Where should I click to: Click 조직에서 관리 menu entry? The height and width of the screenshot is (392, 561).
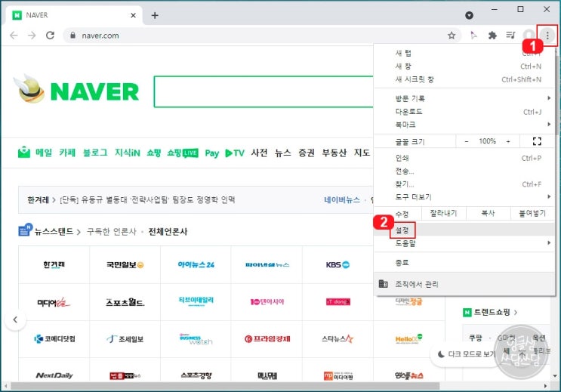(x=464, y=284)
